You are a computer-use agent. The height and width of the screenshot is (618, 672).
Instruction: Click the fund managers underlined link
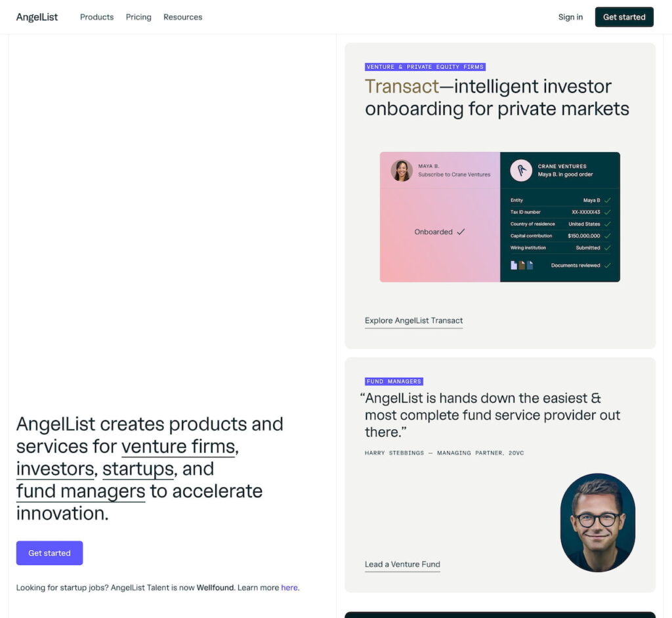pyautogui.click(x=79, y=491)
